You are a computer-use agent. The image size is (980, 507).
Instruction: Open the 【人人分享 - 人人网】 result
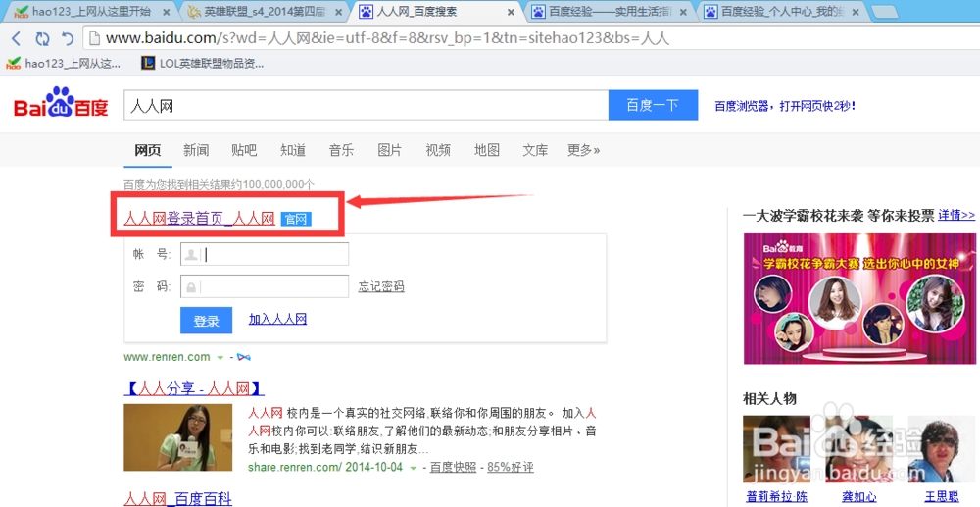(x=194, y=389)
